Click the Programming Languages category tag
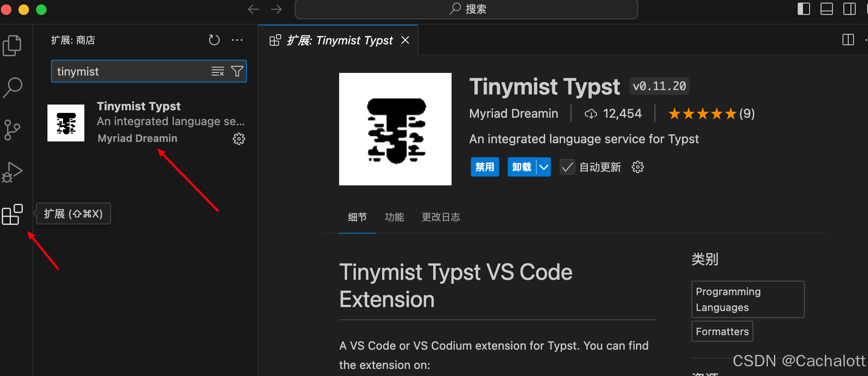868x376 pixels. coord(748,299)
